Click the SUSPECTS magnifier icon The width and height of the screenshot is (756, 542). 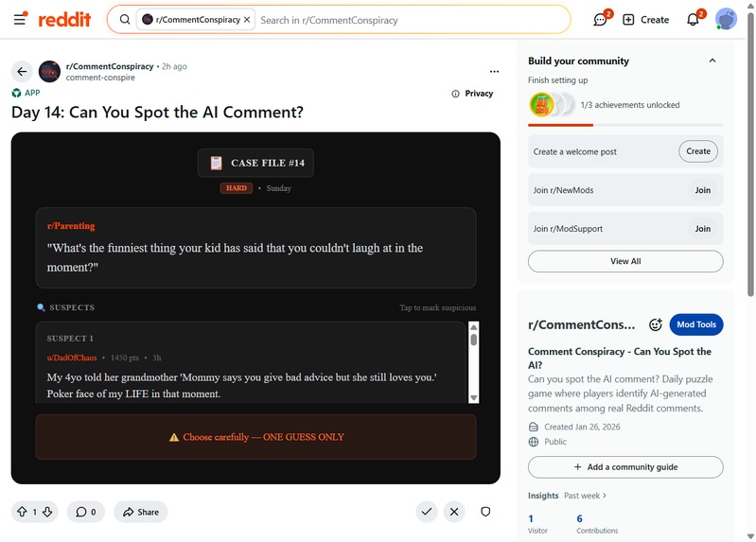[41, 307]
